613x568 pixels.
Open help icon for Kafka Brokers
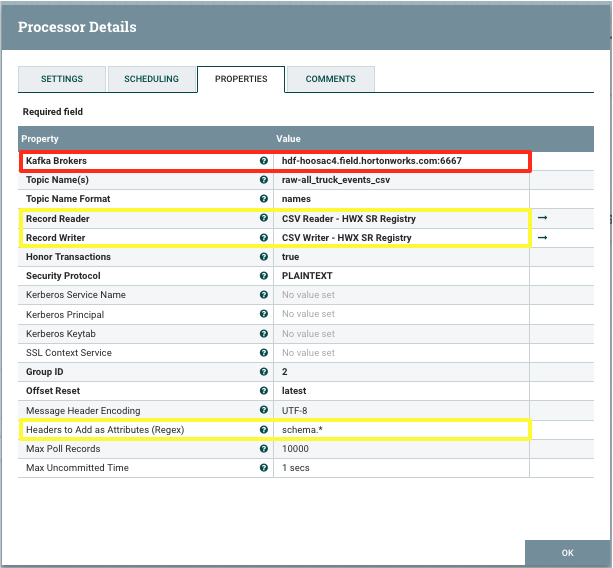(x=264, y=161)
